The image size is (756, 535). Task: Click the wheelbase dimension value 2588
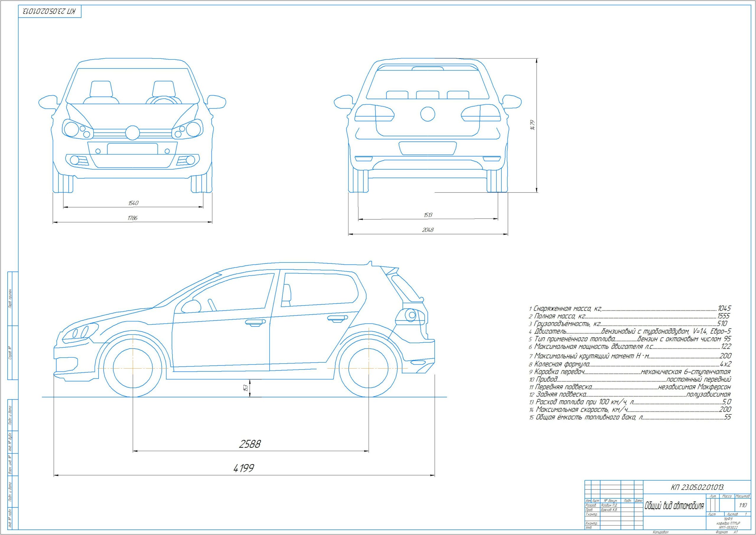pos(250,444)
